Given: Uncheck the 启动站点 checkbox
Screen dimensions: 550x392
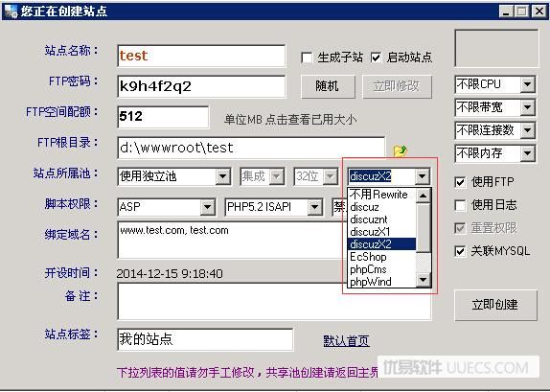Looking at the screenshot, I should [376, 58].
